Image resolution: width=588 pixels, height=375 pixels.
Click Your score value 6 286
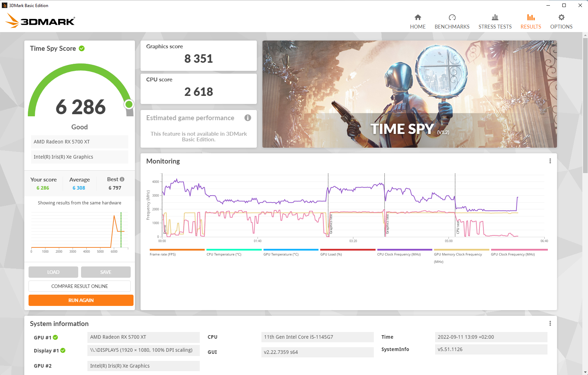[43, 188]
